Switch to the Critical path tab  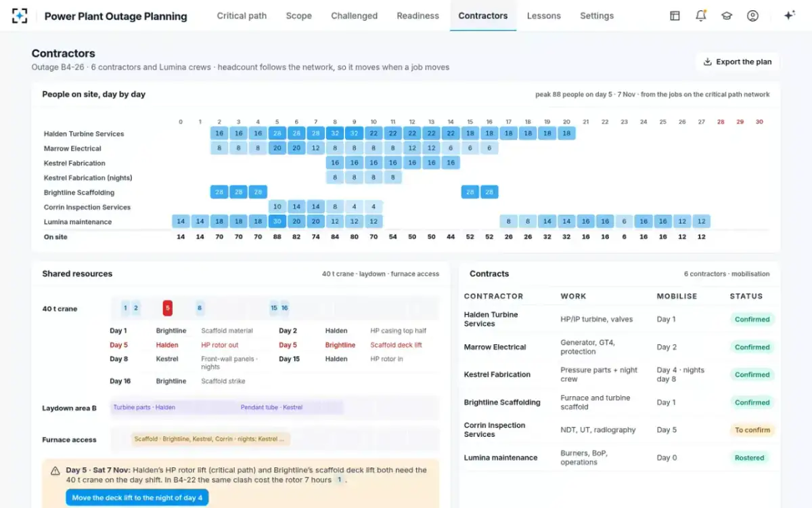click(x=242, y=16)
